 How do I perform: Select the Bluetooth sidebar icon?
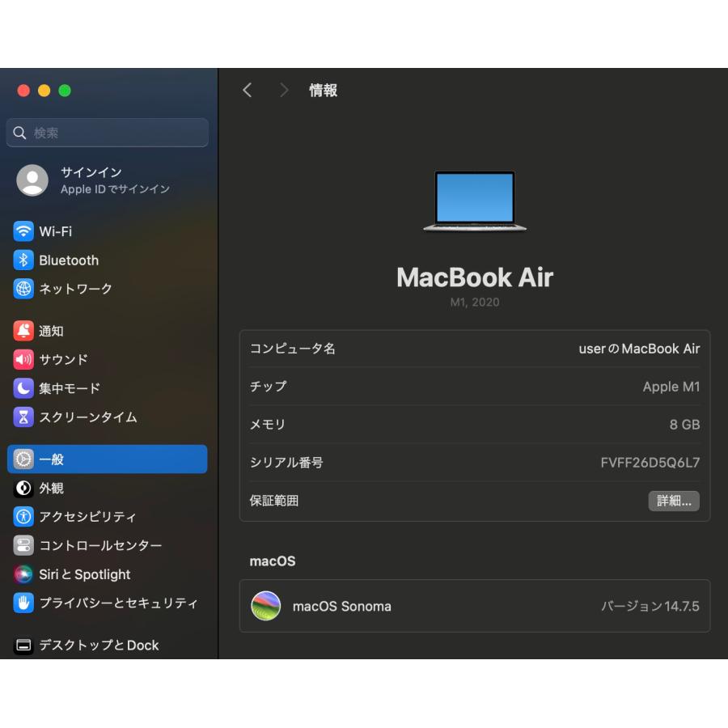point(68,260)
